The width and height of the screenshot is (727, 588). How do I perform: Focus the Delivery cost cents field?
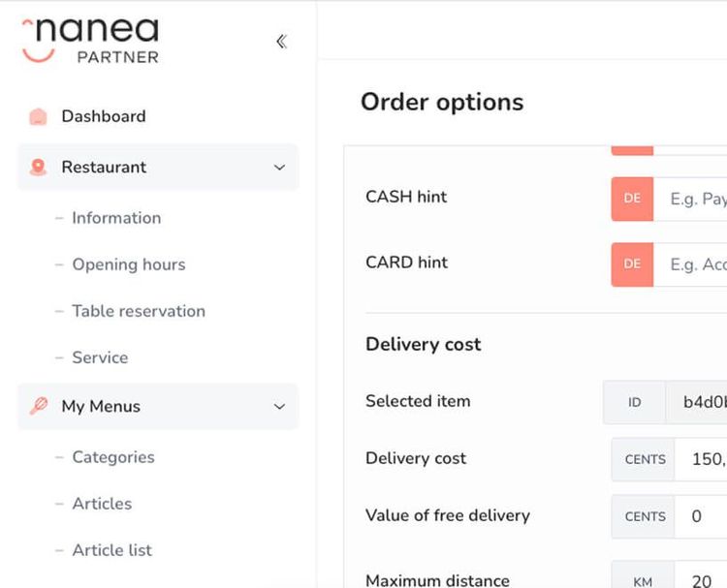pos(701,459)
